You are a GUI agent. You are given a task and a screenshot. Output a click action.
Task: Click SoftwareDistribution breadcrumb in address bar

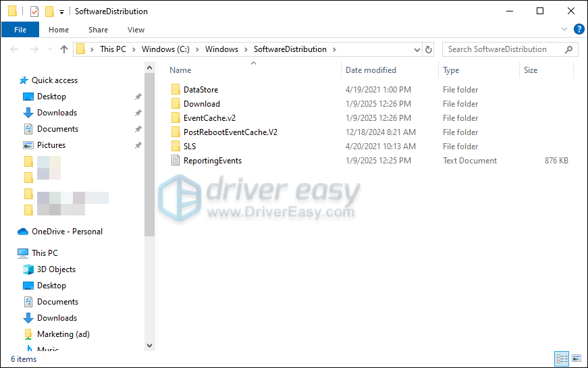point(290,49)
